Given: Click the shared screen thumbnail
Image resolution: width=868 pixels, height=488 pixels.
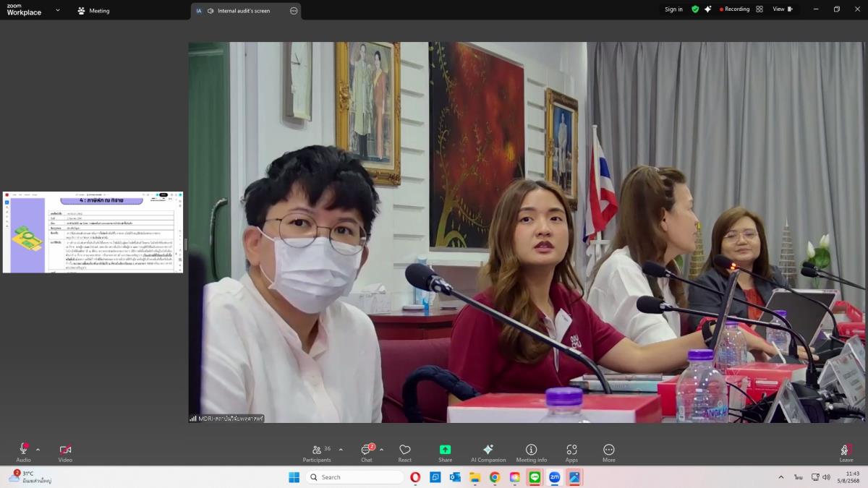Looking at the screenshot, I should [93, 232].
